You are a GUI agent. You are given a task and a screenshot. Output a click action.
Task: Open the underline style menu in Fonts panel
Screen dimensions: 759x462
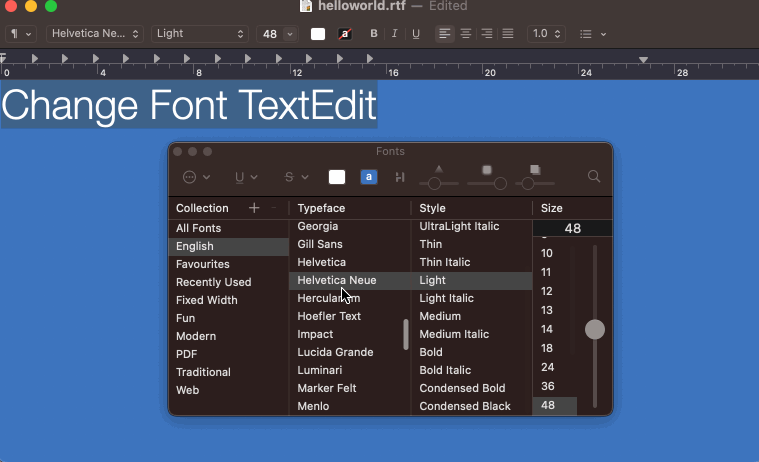pyautogui.click(x=246, y=177)
